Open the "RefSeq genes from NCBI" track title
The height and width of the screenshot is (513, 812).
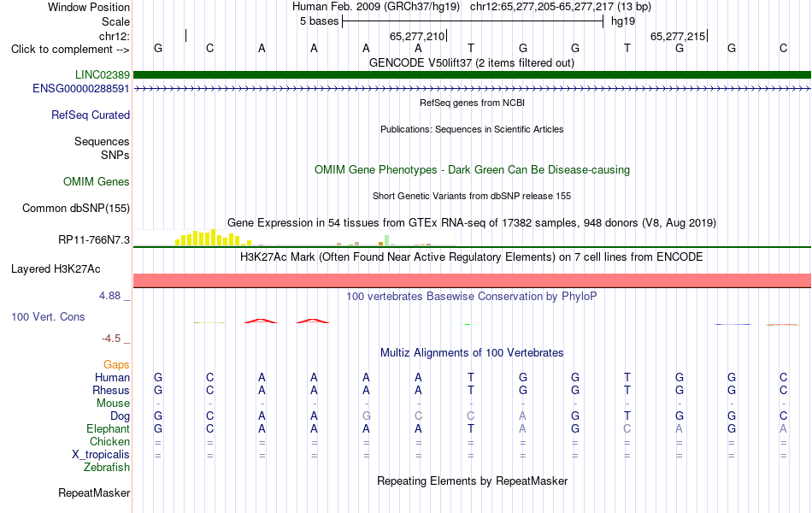click(473, 103)
